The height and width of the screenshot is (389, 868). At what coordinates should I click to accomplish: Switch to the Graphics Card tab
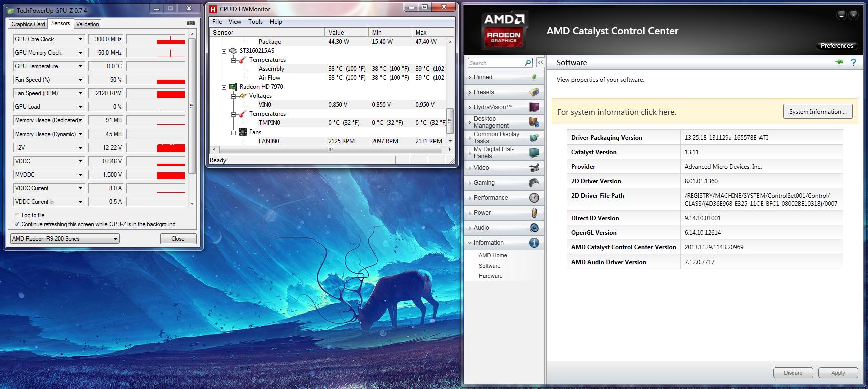point(28,24)
